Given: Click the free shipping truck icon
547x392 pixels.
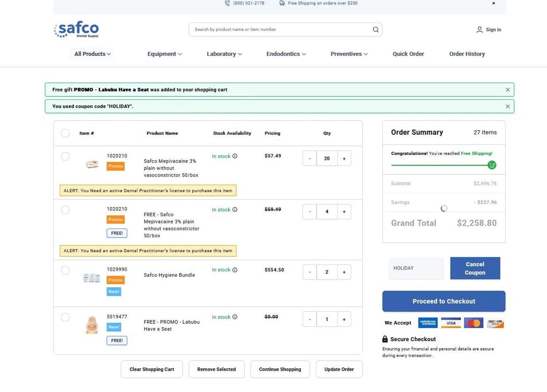Looking at the screenshot, I should (282, 3).
